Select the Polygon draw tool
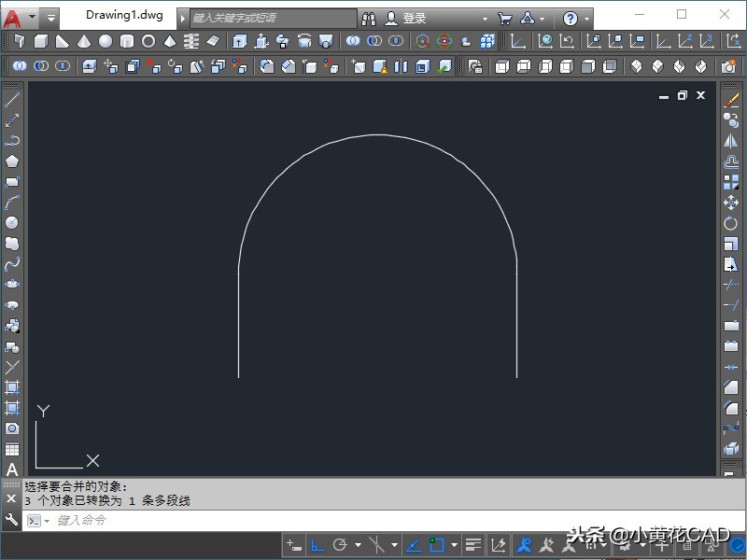 (x=12, y=161)
